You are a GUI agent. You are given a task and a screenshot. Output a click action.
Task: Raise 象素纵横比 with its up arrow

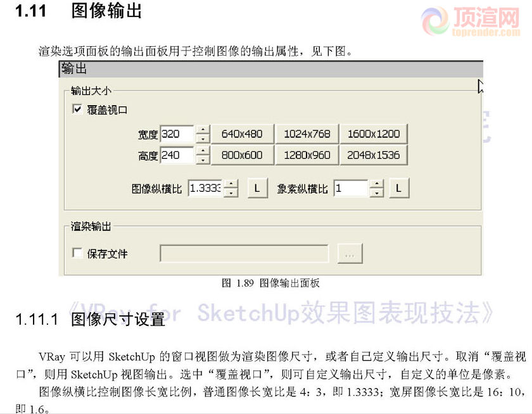377,184
